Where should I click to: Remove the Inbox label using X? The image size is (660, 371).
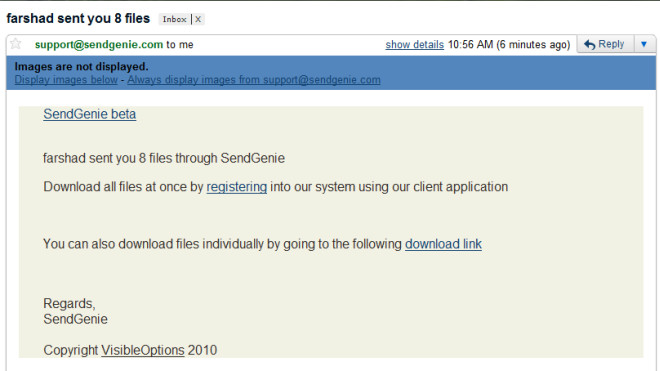[198, 19]
